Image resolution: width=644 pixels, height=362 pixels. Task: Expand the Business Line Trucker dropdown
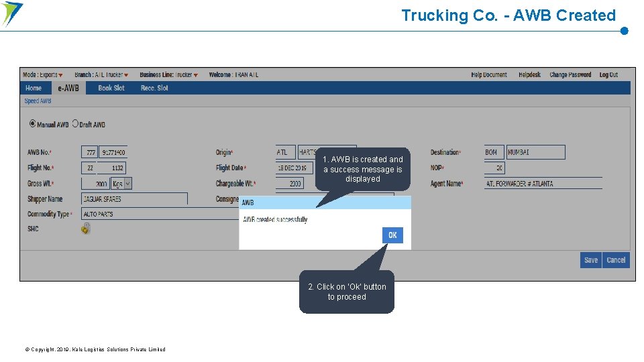click(x=195, y=75)
